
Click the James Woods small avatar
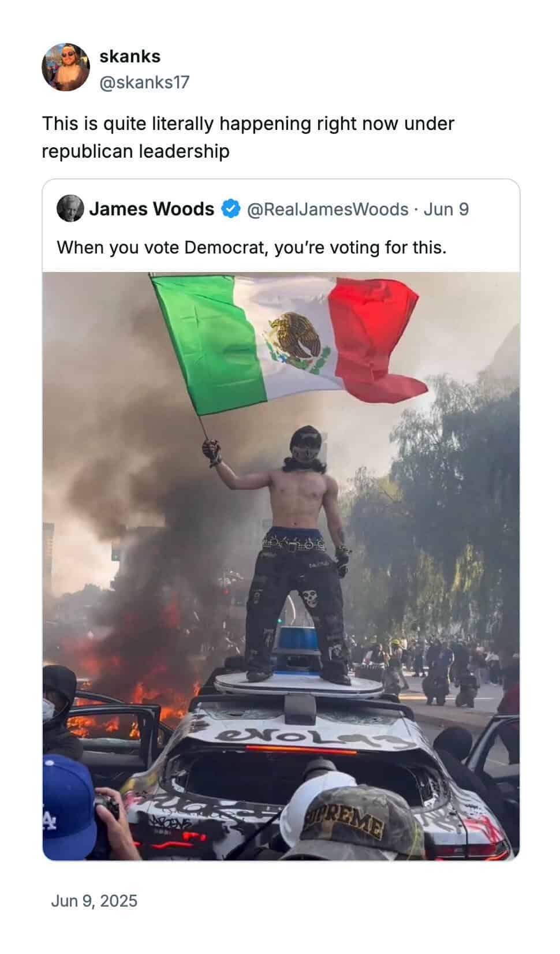point(70,208)
